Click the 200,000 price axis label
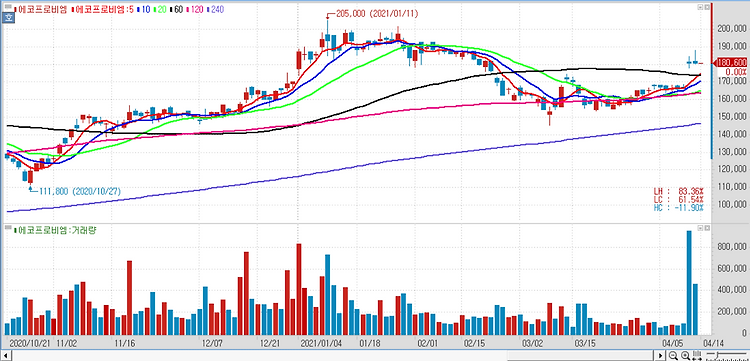The image size is (750, 361). tap(732, 29)
